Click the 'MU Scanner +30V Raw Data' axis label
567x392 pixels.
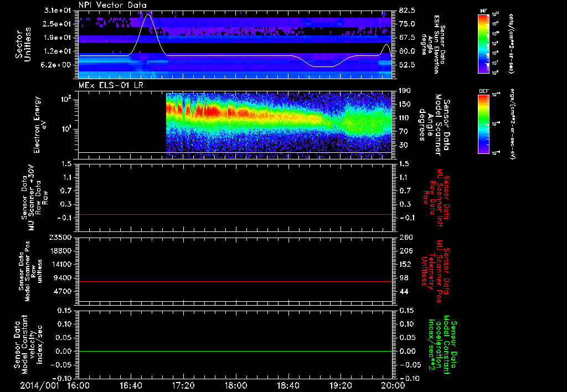(x=34, y=198)
